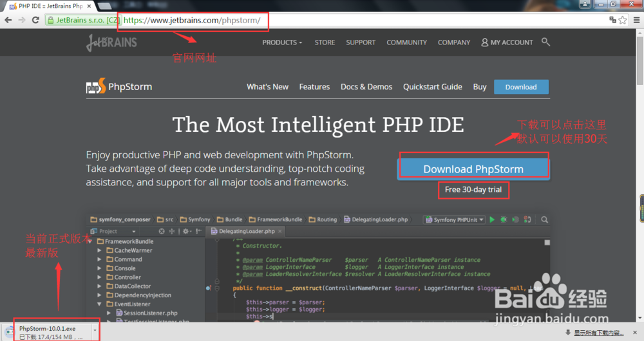Close the PHP IDE browser tab
The width and height of the screenshot is (644, 341).
pos(89,6)
